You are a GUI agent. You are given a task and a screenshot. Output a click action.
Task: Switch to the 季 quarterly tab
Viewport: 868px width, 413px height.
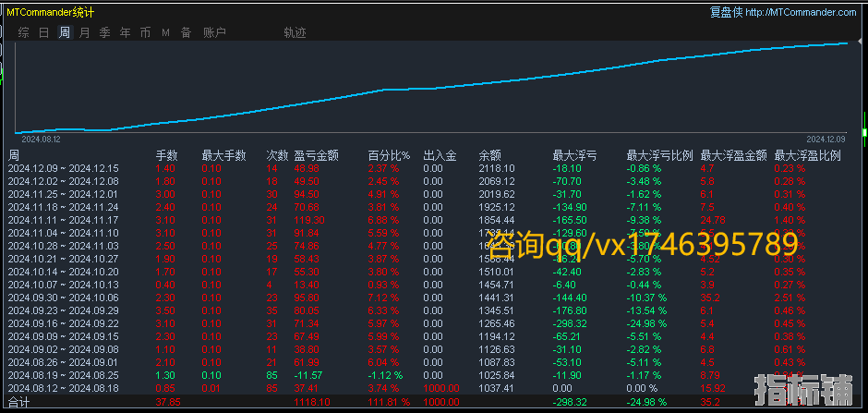point(104,32)
